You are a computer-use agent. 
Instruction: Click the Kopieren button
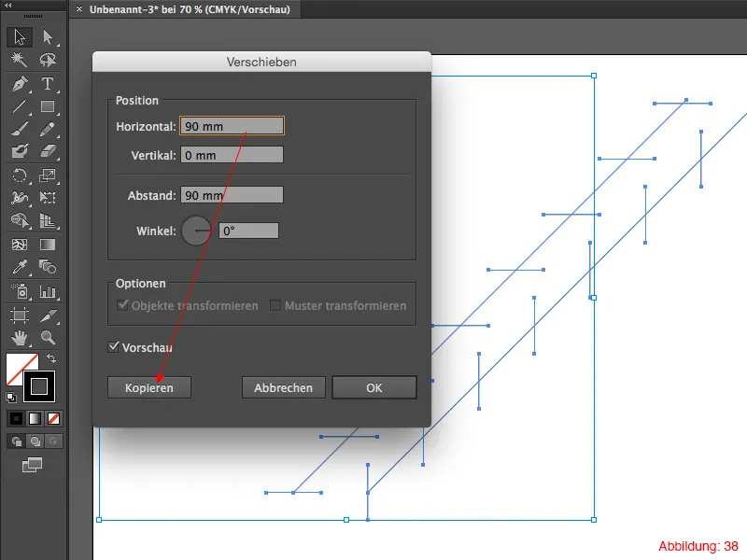coord(149,387)
